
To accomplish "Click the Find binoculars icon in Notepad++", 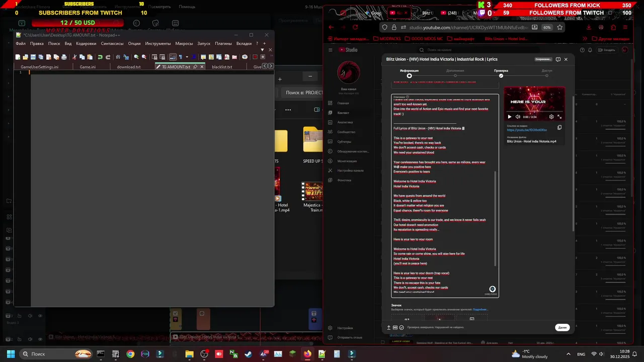I will click(x=119, y=57).
